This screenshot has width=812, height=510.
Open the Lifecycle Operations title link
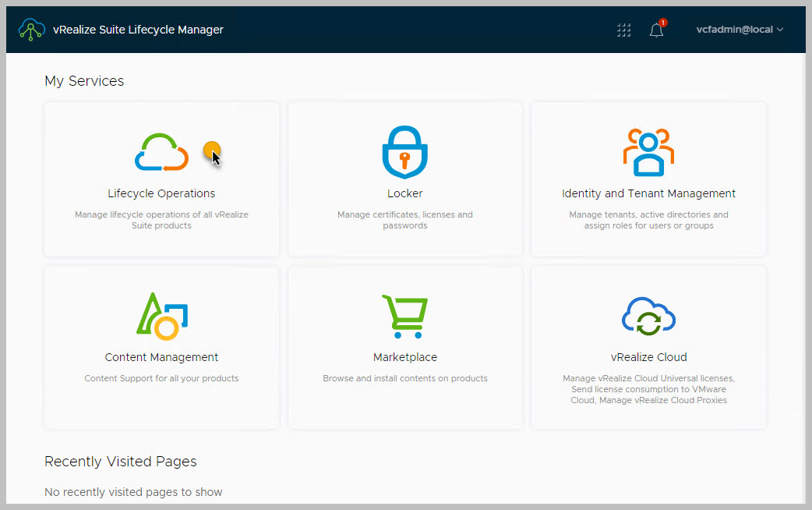point(161,193)
